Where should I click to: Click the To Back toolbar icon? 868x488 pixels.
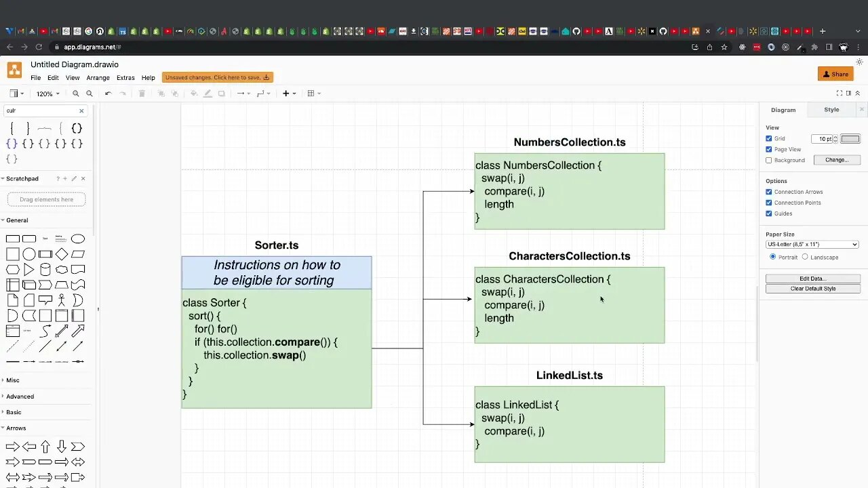coord(175,94)
